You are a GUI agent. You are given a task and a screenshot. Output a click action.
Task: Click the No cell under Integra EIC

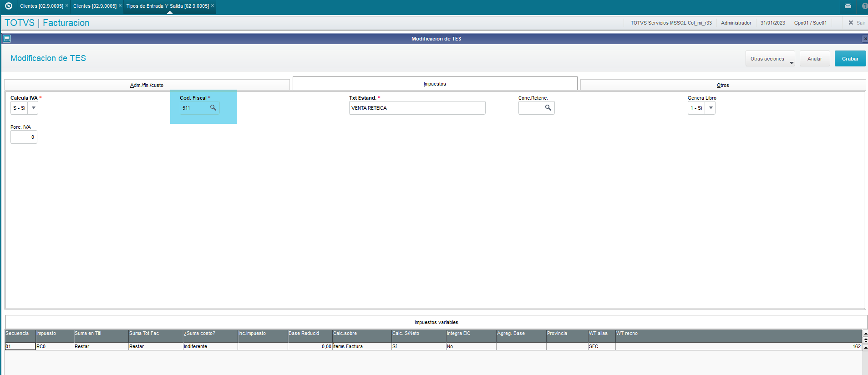471,346
